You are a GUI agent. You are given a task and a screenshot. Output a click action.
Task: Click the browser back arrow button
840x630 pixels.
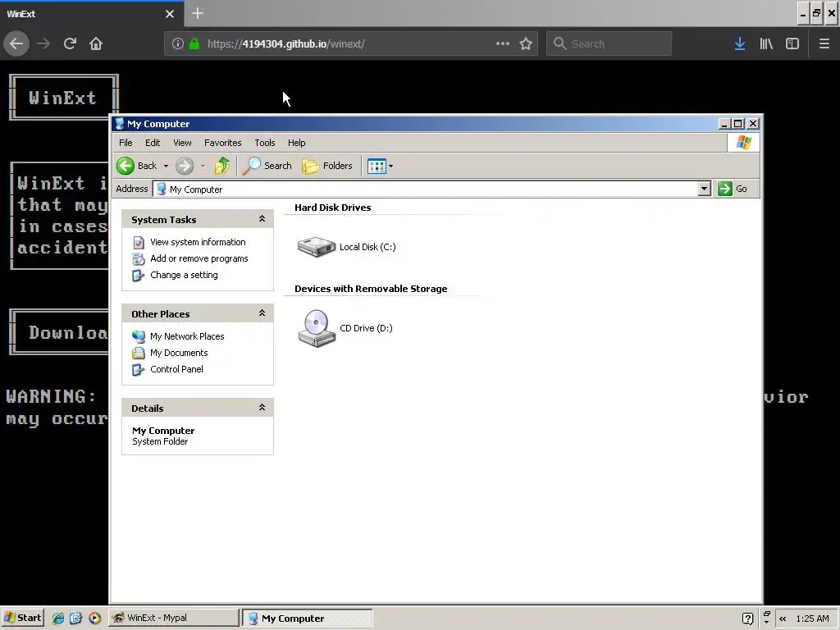point(16,43)
